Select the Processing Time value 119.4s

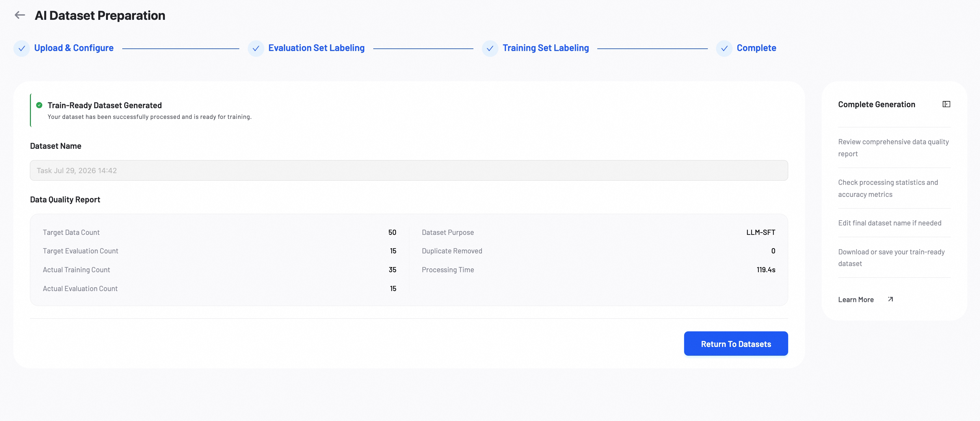pyautogui.click(x=766, y=269)
